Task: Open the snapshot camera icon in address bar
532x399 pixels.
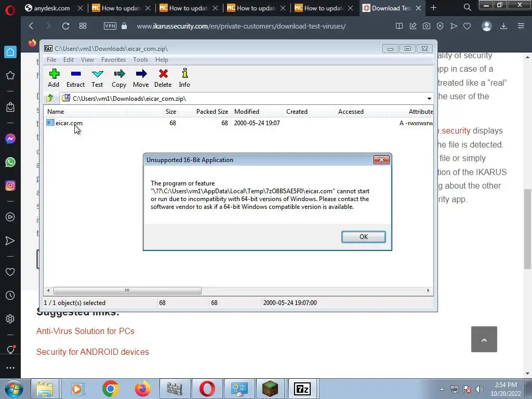Action: [427, 26]
